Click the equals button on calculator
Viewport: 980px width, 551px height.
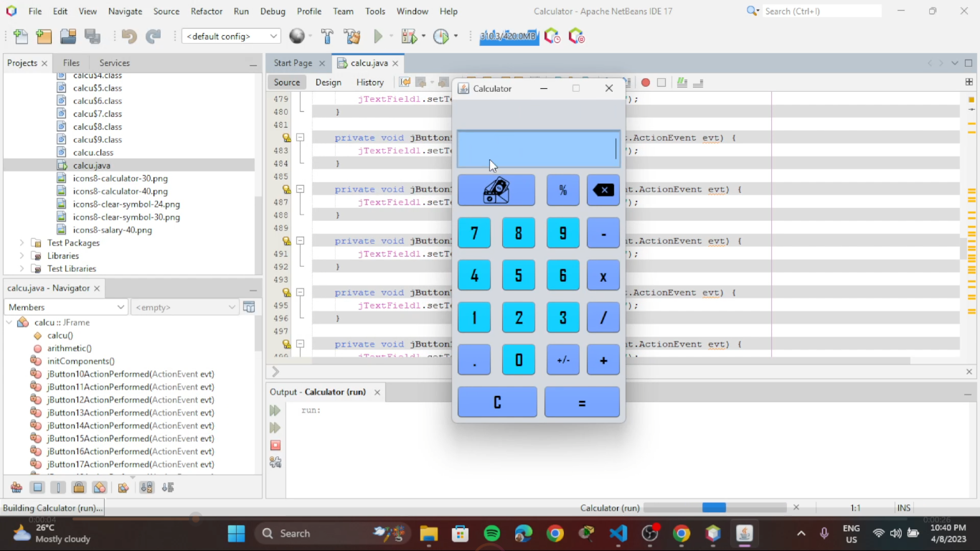pos(582,402)
